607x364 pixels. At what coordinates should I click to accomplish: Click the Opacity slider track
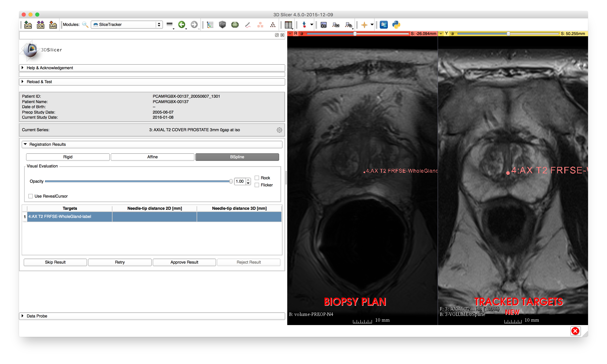(x=137, y=181)
